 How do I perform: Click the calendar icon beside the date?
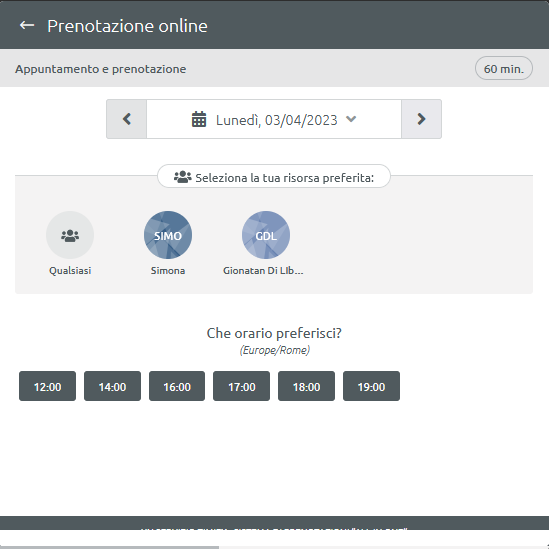pyautogui.click(x=199, y=119)
